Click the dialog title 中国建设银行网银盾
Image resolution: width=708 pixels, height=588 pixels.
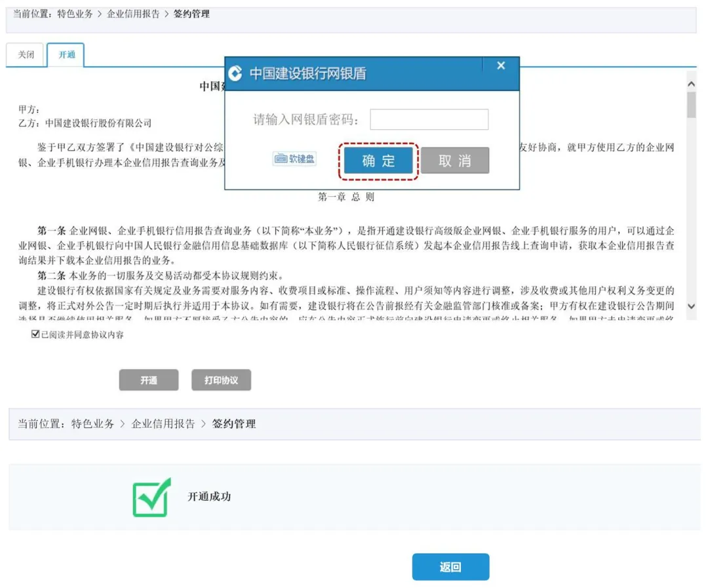click(308, 73)
